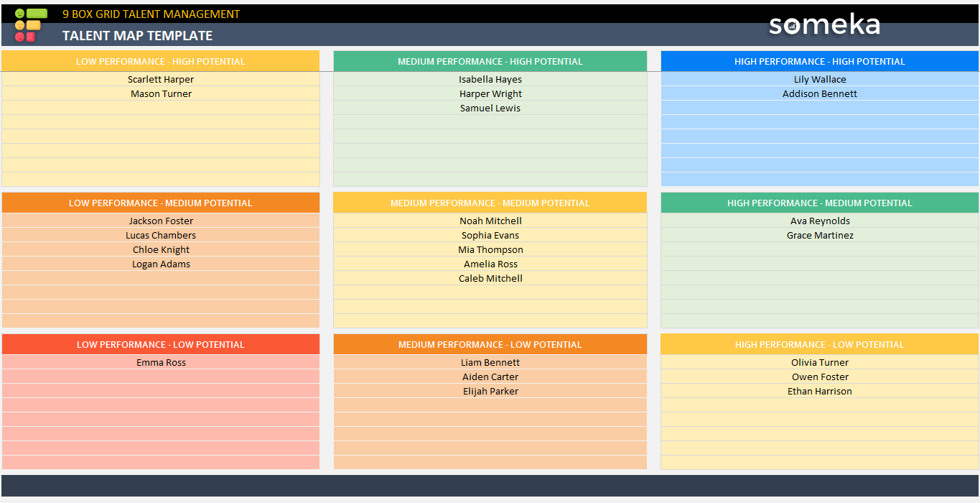Click the yellow neutral face icon
Screen dimensions: 980x503
coord(19,25)
